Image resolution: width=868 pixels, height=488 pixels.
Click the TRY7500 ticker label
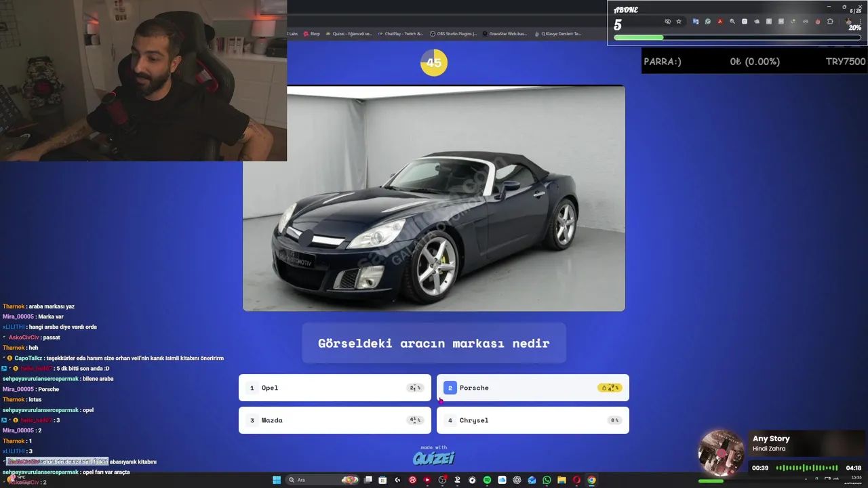click(x=846, y=62)
